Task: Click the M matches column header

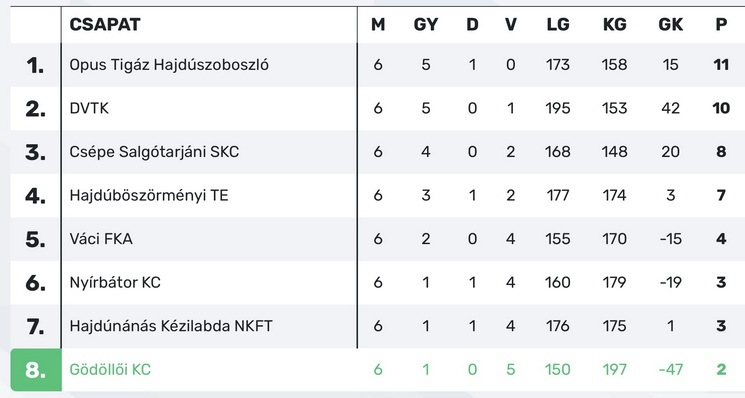Action: tap(378, 25)
